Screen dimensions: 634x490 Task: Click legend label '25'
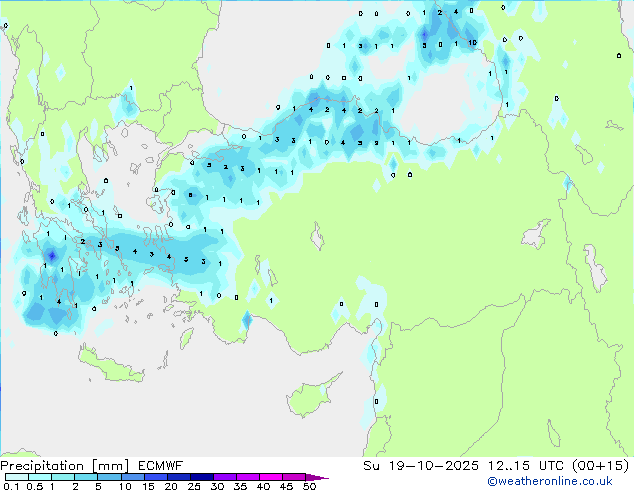tap(194, 486)
